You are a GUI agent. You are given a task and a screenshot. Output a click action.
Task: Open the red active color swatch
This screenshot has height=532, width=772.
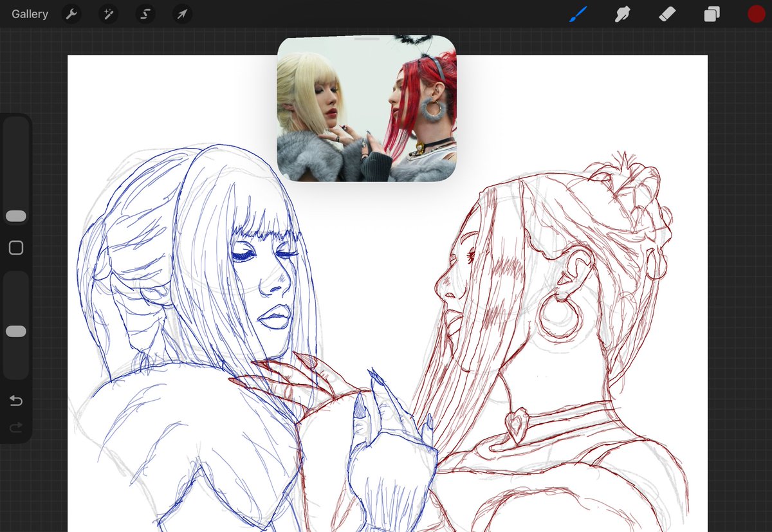coord(757,14)
